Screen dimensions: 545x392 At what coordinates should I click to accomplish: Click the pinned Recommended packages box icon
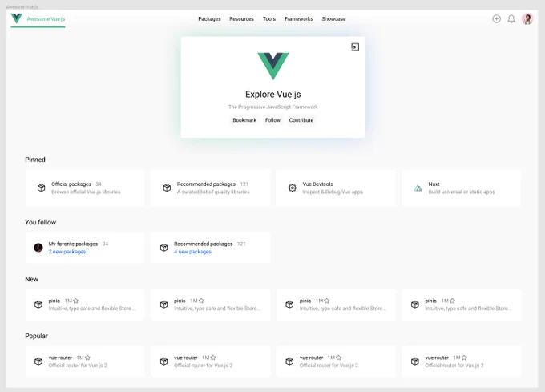[167, 188]
